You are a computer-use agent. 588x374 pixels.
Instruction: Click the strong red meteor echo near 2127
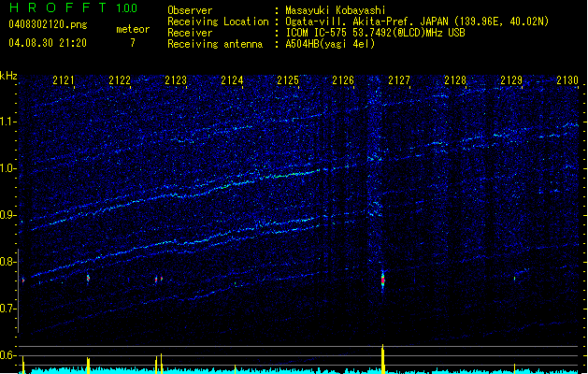click(383, 280)
